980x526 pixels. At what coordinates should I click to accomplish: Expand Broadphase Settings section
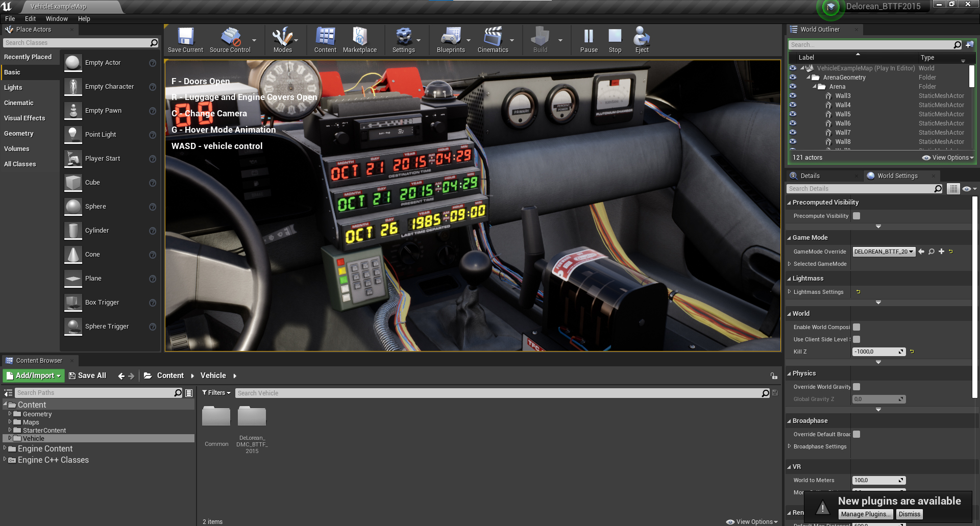(789, 446)
